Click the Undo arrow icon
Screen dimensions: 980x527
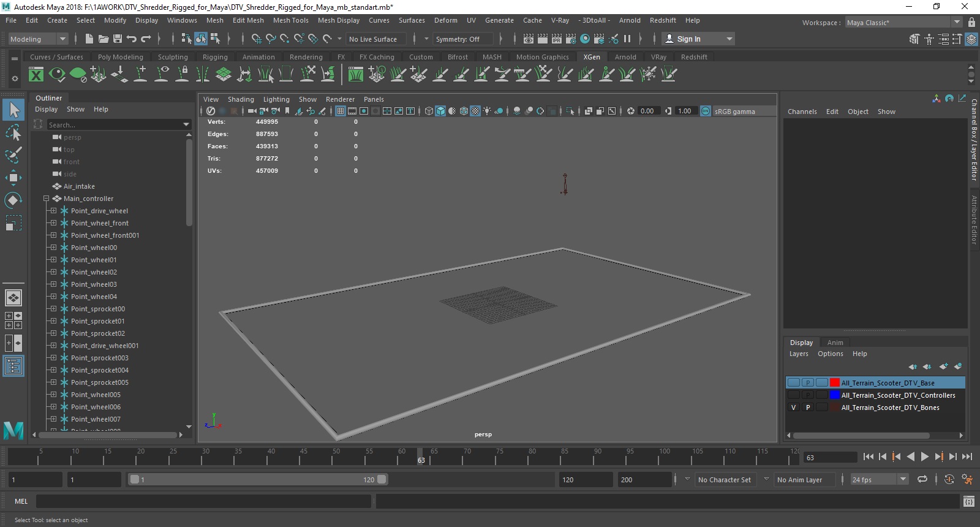pos(132,39)
